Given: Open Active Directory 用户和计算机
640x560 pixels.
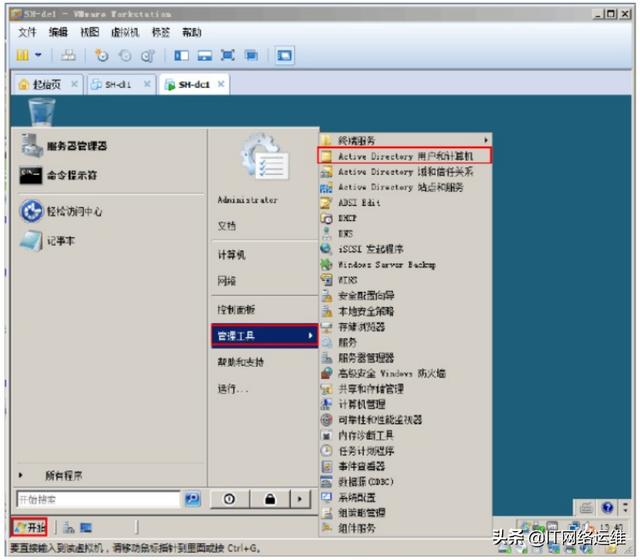Looking at the screenshot, I should pyautogui.click(x=404, y=156).
